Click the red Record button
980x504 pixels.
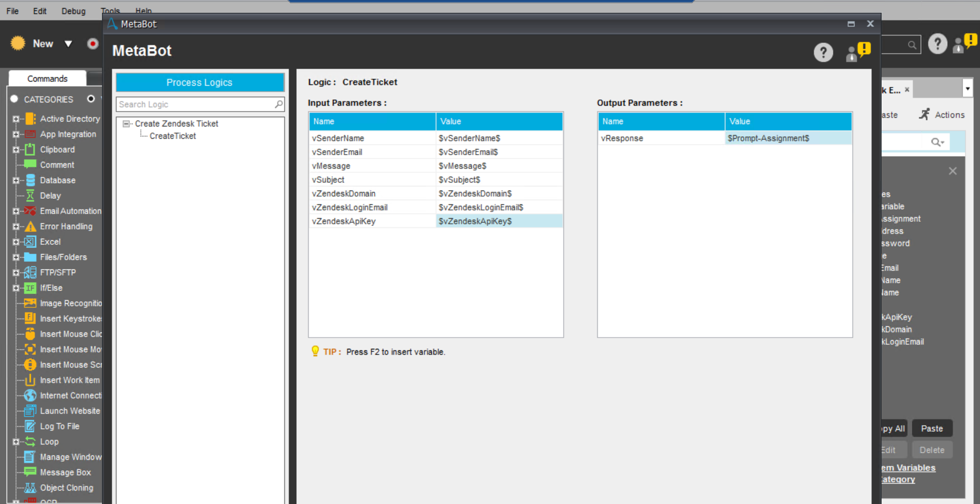point(92,44)
